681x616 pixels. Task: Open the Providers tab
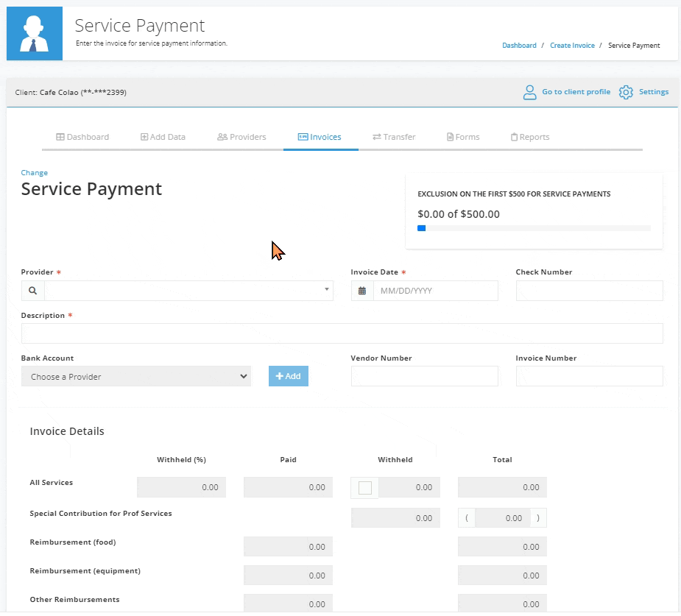point(241,137)
